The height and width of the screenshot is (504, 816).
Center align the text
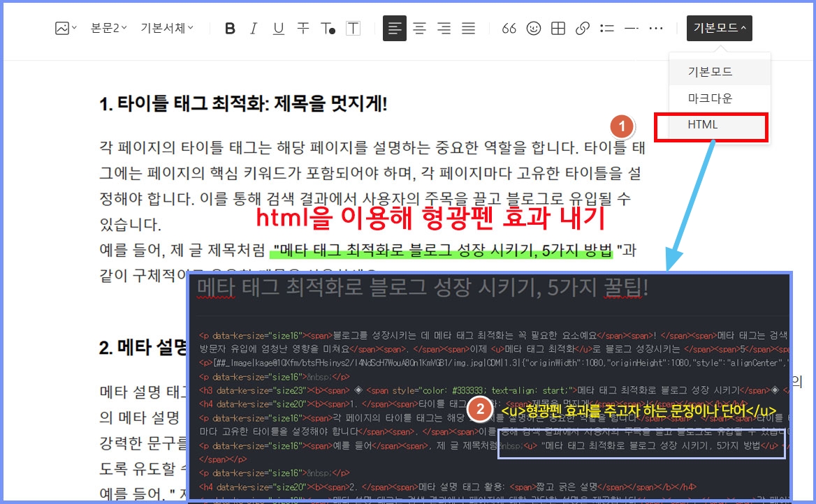coord(419,29)
